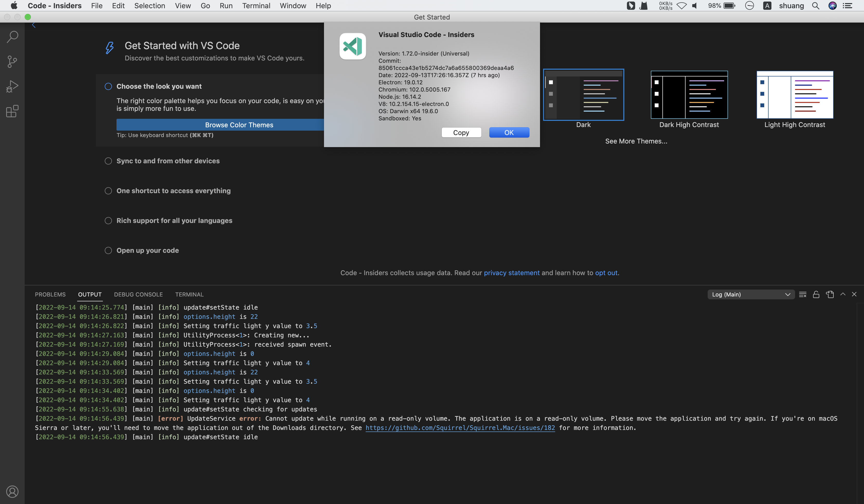Image resolution: width=864 pixels, height=504 pixels.
Task: Open the Selection menu in the menu bar
Action: [150, 5]
